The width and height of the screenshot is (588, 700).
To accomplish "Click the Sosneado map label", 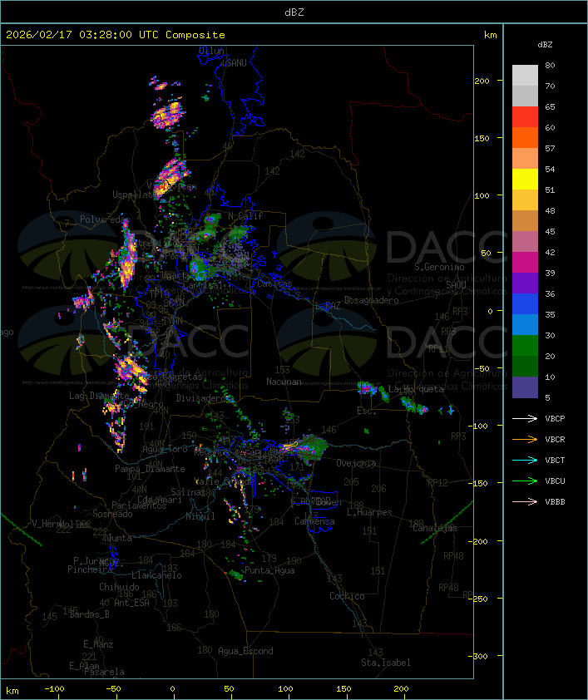I will pyautogui.click(x=113, y=514).
